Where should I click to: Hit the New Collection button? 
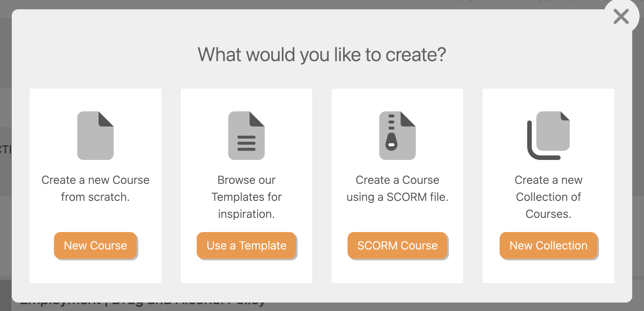pyautogui.click(x=548, y=245)
